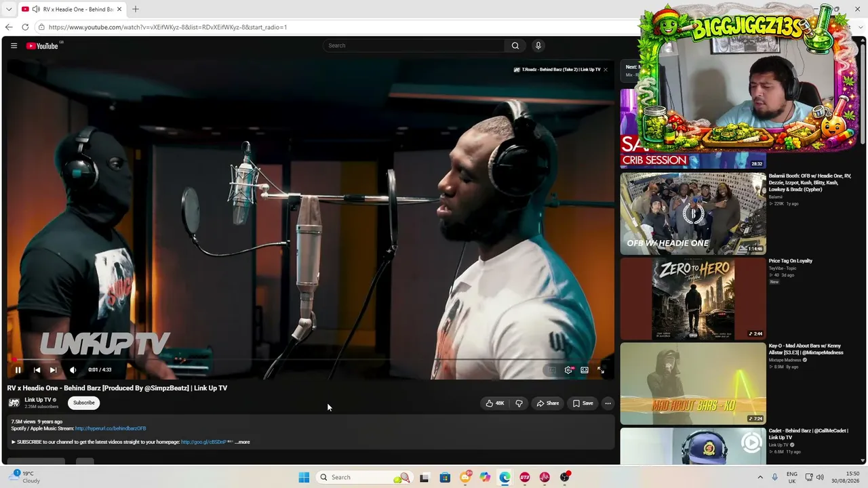Mute the video using the volume icon
Screen dimensions: 868x488
coord(73,370)
